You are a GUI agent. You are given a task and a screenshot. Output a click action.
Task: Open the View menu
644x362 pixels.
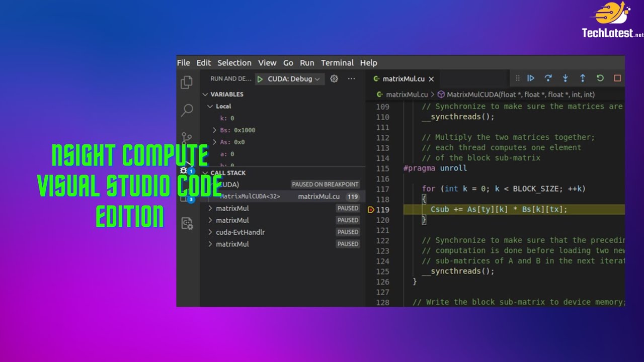coord(267,63)
